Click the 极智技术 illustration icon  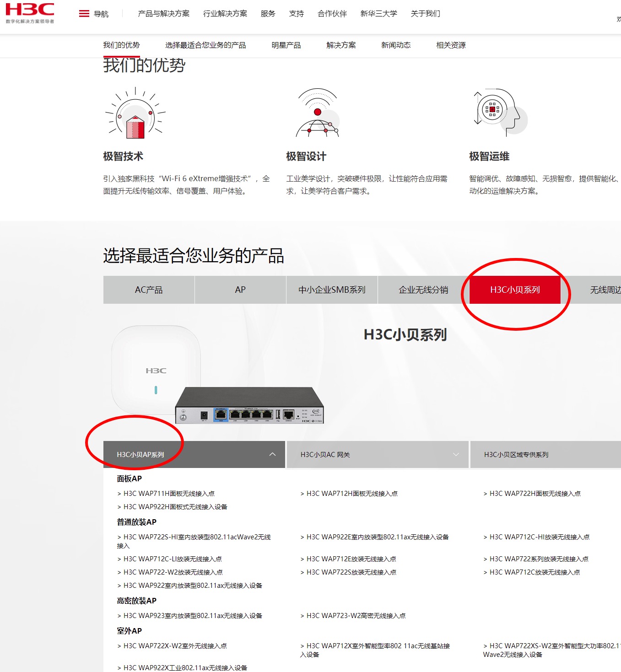coord(135,113)
